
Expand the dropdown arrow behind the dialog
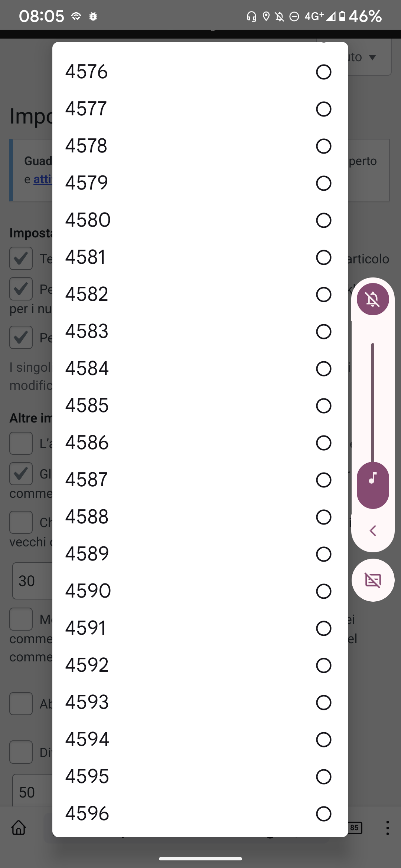point(372,57)
